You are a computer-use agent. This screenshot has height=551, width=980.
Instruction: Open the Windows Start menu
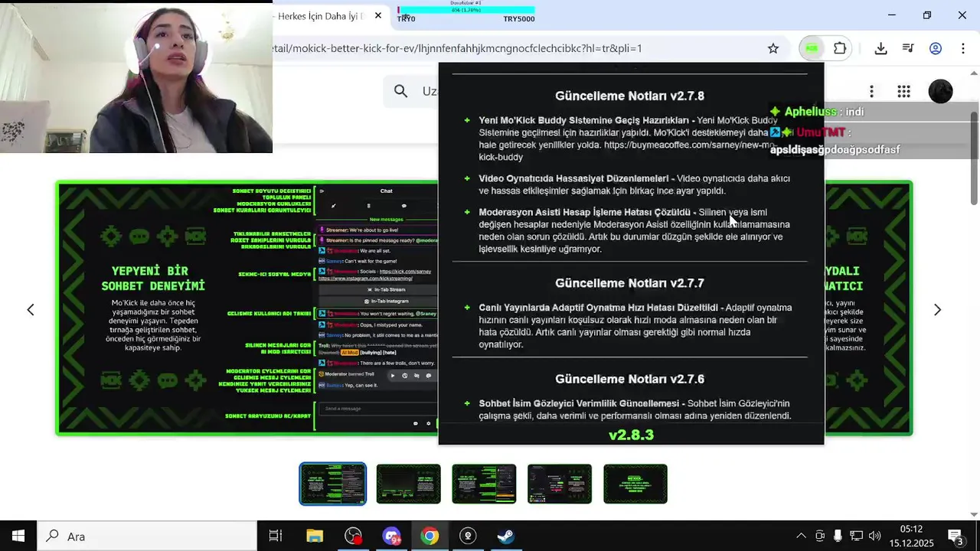[x=18, y=536]
